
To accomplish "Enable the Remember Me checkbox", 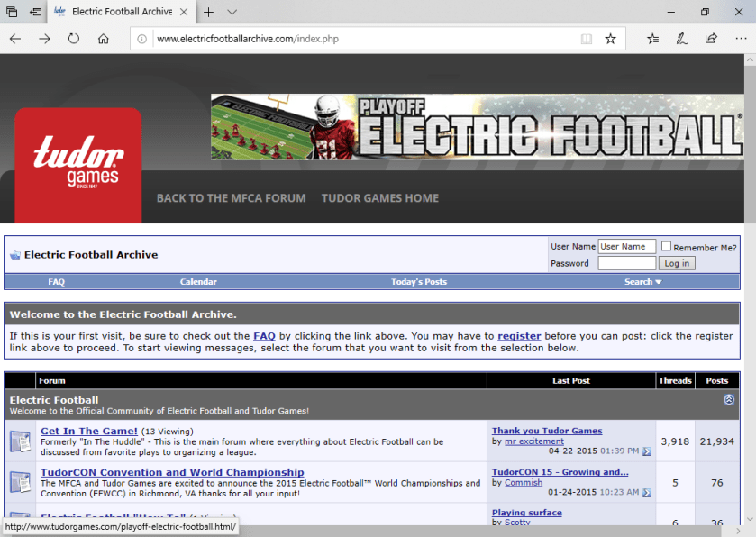I will point(666,247).
